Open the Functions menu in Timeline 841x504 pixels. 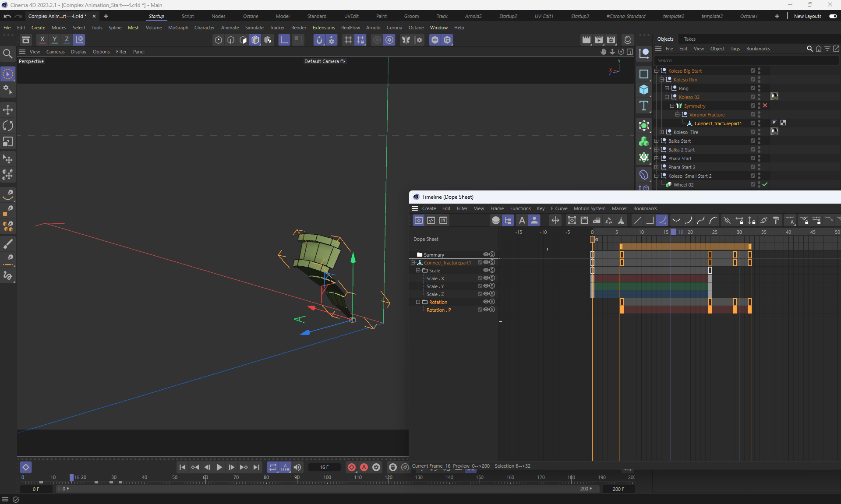tap(520, 208)
